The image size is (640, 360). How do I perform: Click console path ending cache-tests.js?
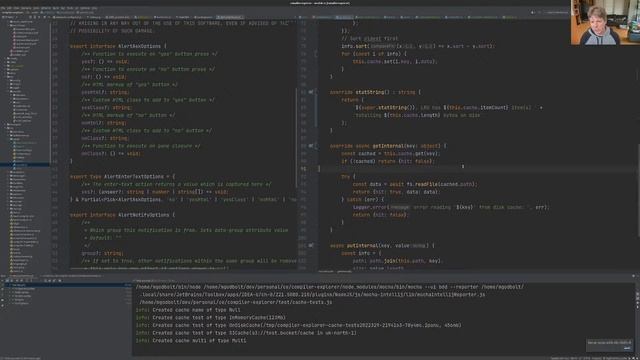[x=236, y=302]
